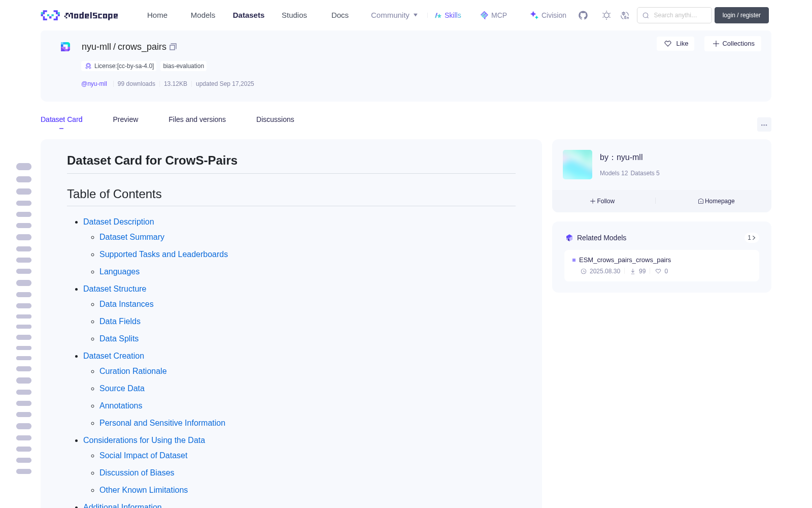Screen dimensions: 812x508
Task: Jump to Curation Rationale section
Action: pos(133,371)
